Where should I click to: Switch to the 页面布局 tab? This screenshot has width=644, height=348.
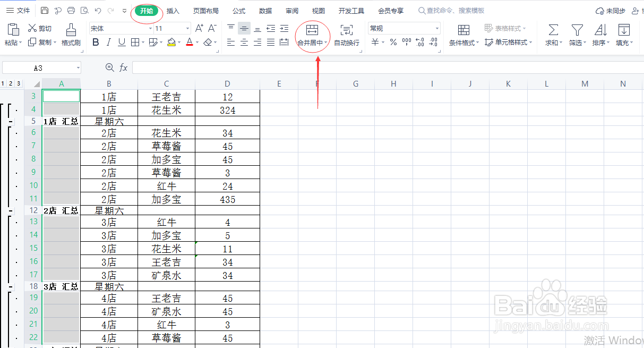[206, 11]
